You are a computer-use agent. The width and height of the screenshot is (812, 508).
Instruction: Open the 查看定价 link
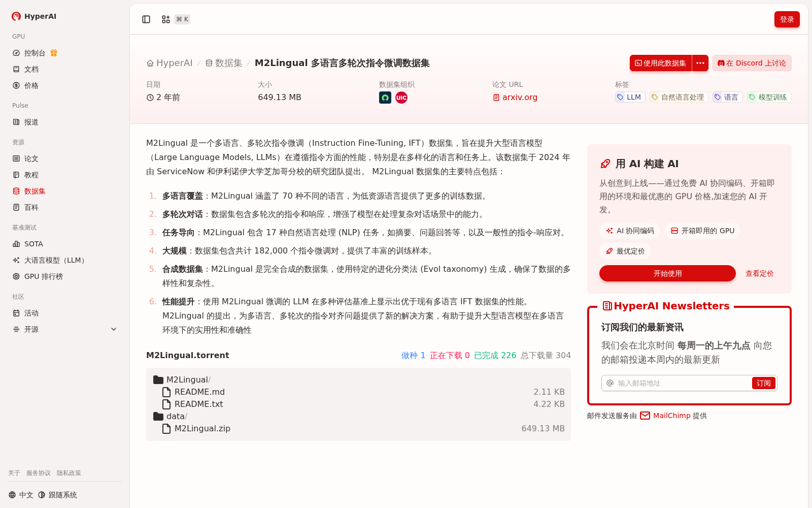coord(759,273)
